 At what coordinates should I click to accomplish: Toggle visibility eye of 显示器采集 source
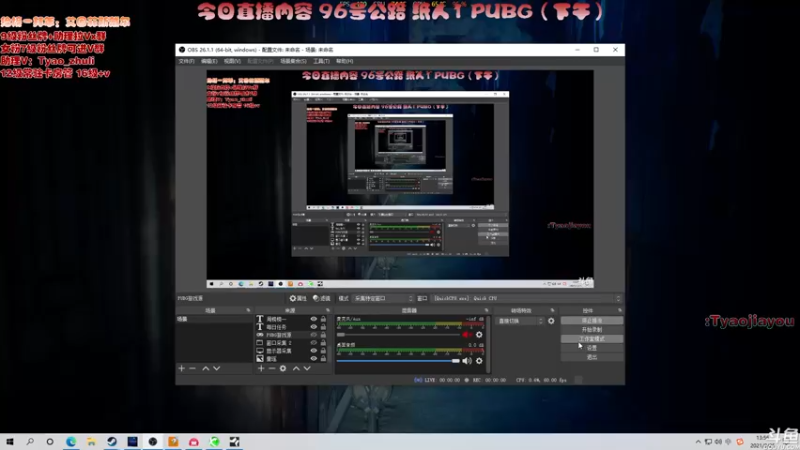pyautogui.click(x=314, y=351)
